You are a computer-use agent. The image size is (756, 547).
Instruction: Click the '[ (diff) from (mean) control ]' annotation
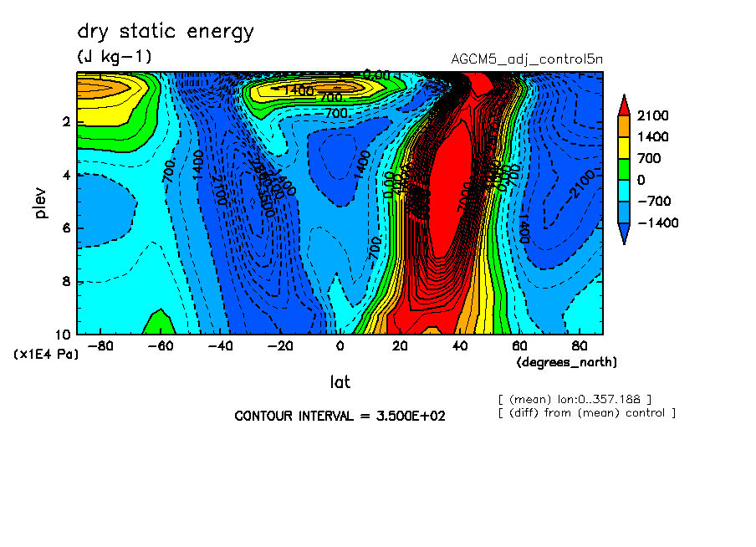coord(587,413)
